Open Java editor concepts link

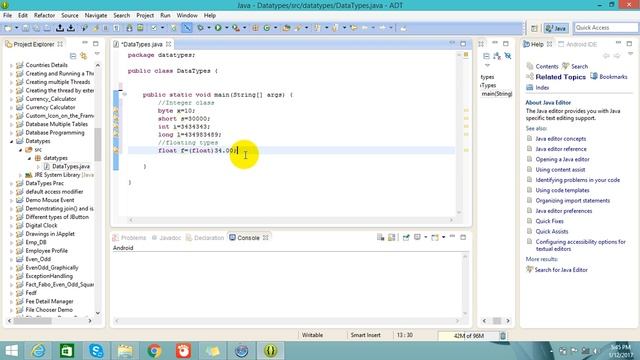[x=560, y=139]
